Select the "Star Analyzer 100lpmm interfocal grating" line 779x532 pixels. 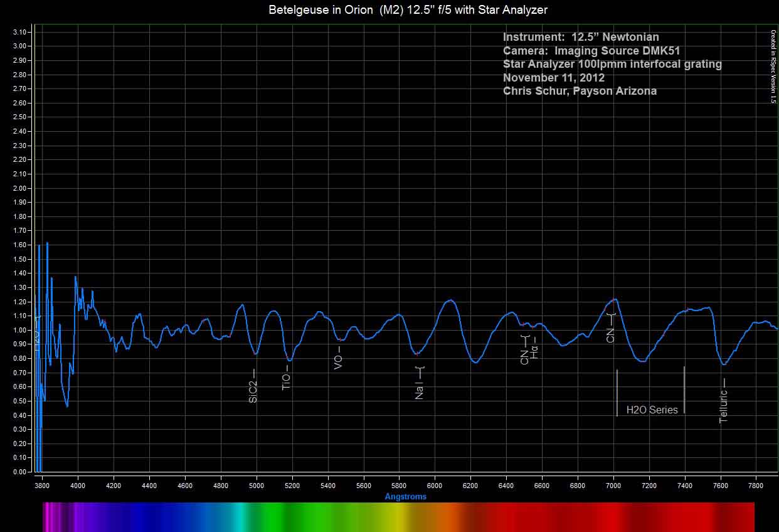pyautogui.click(x=612, y=64)
